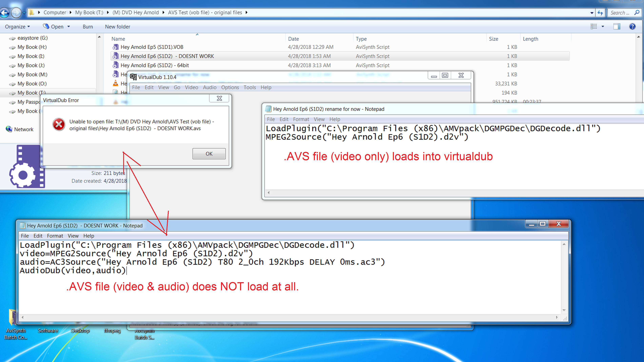The image size is (644, 362).
Task: Select My Book (J:) drive
Action: coord(27,65)
